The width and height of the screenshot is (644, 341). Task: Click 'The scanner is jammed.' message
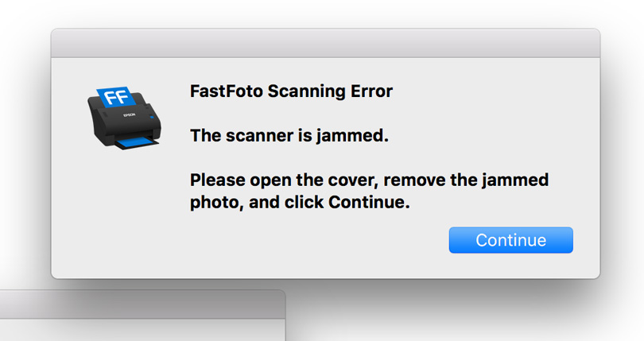pos(289,136)
